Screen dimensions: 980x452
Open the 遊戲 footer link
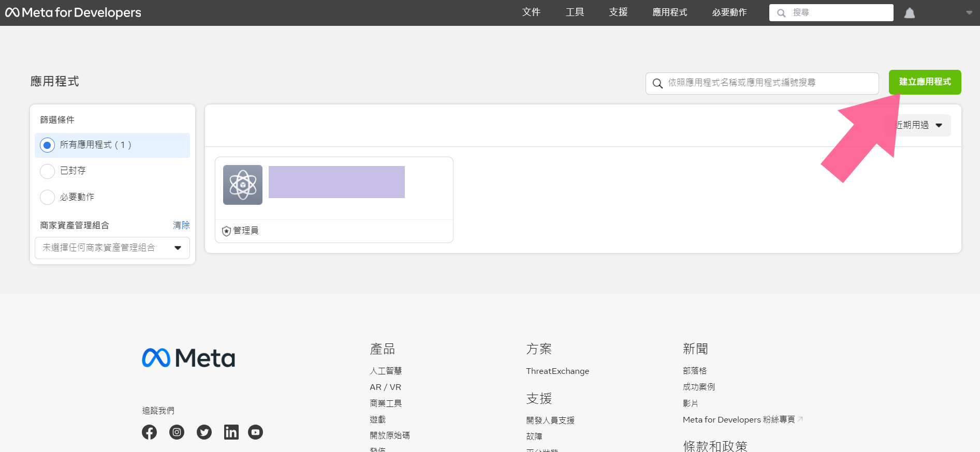pyautogui.click(x=378, y=419)
